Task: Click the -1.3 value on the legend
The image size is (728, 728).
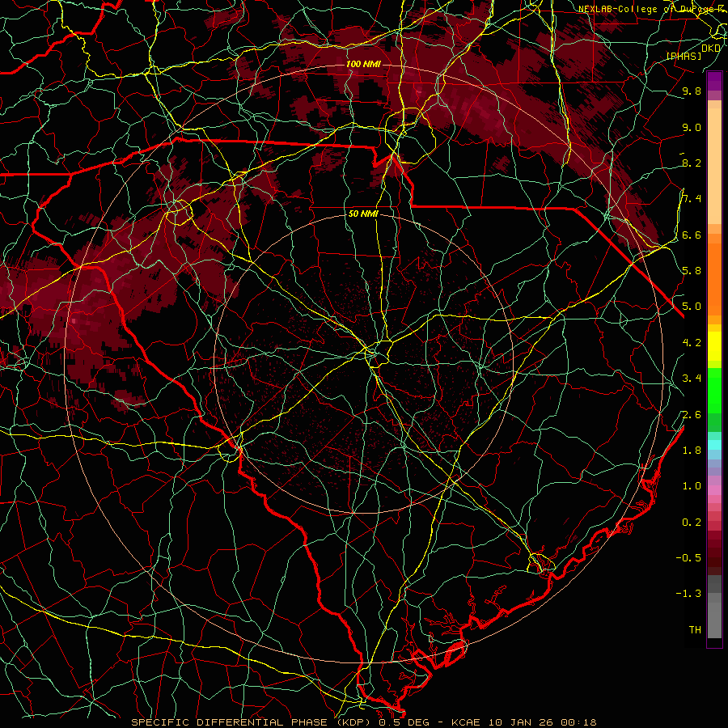Action: click(x=688, y=594)
